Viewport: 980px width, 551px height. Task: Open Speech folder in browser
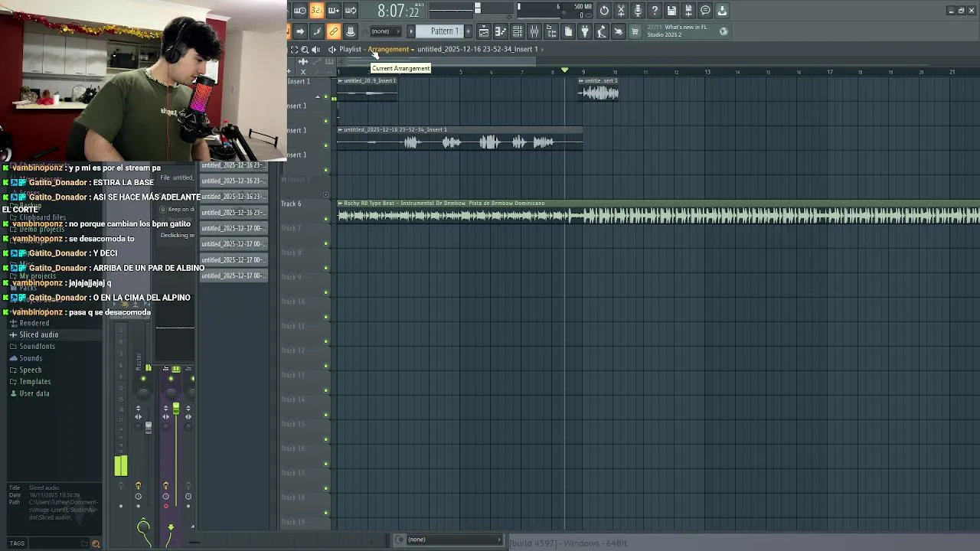pos(31,370)
